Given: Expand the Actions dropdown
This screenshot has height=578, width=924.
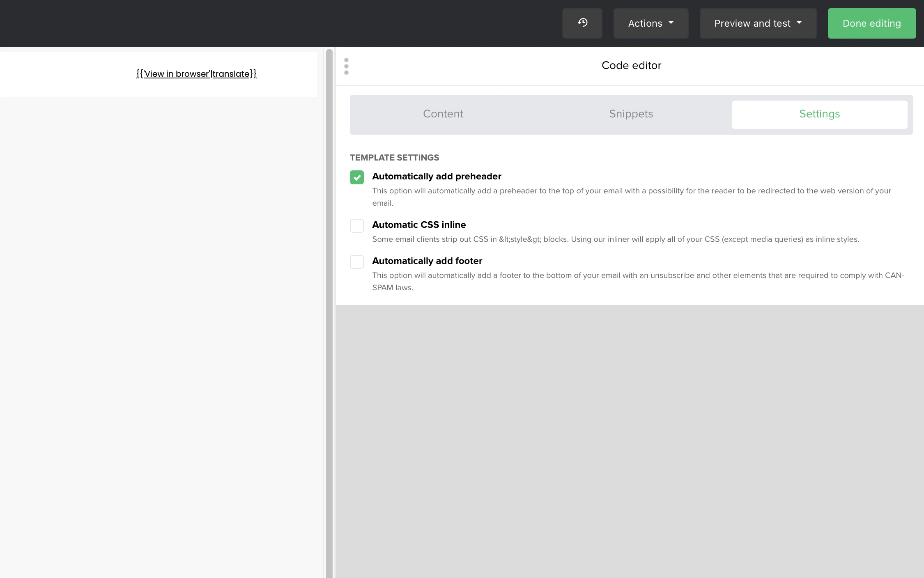Looking at the screenshot, I should [650, 23].
